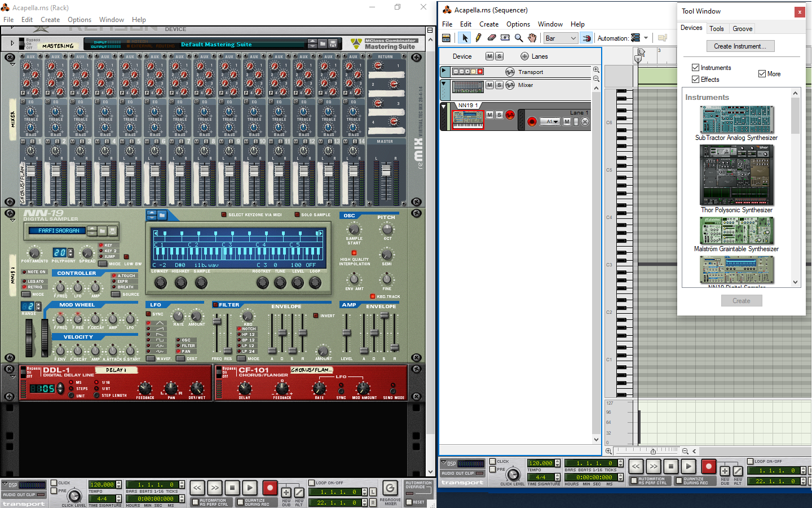812x508 pixels.
Task: Click the red NN19 1 track automation icon
Action: (x=510, y=115)
